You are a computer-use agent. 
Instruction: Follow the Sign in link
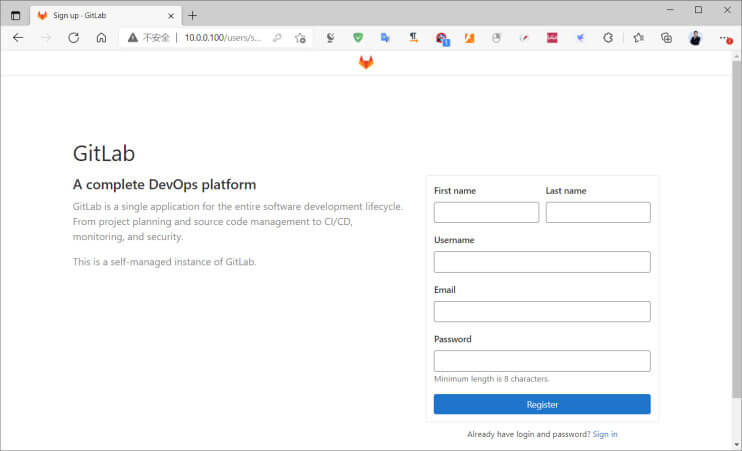coord(605,434)
